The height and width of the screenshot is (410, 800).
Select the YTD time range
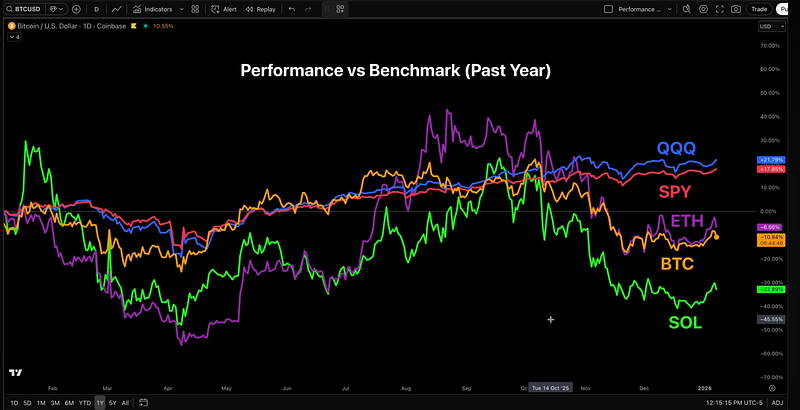pos(85,403)
